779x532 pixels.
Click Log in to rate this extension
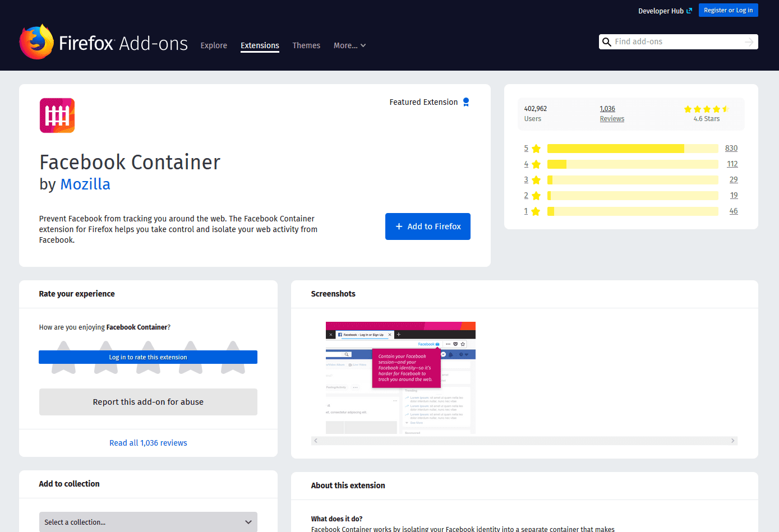tap(148, 357)
